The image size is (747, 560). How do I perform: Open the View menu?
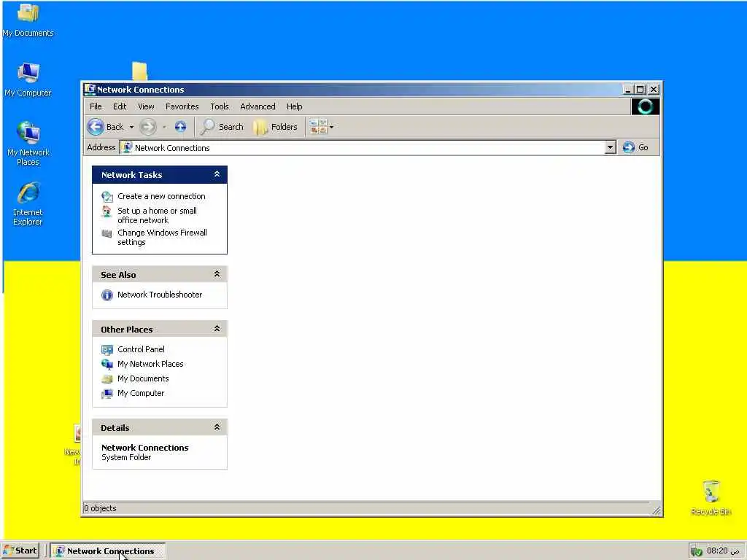point(146,106)
